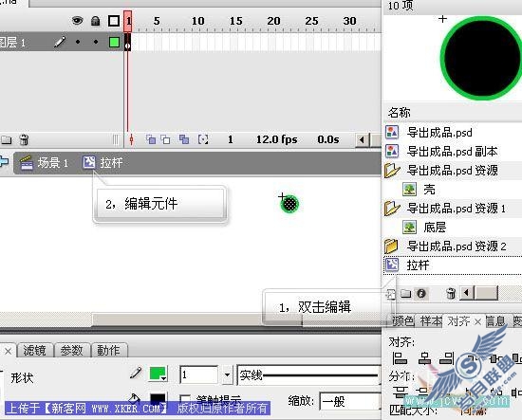522x420 pixels.
Task: Click the paint bucket fill icon
Action: (134, 398)
